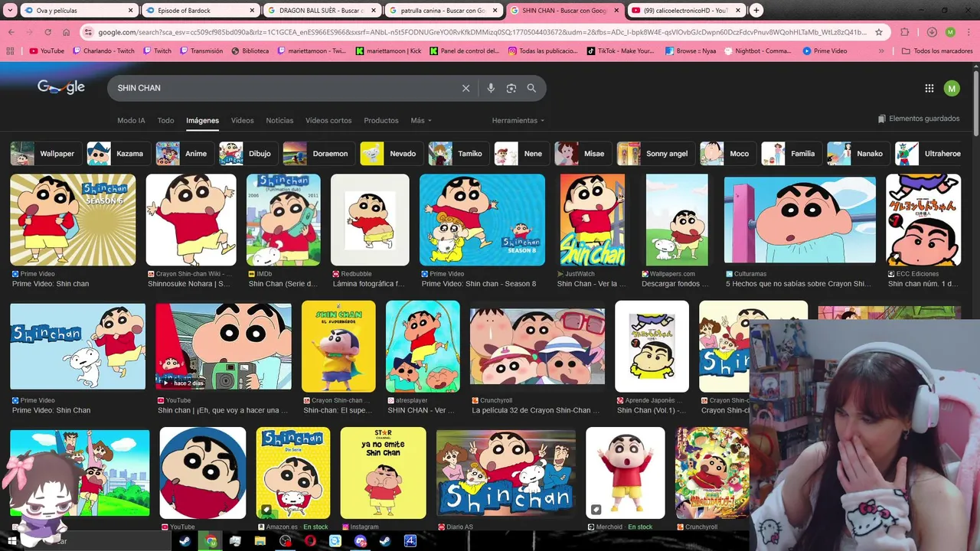The height and width of the screenshot is (551, 980).
Task: View site information icon in address bar
Action: click(x=88, y=32)
